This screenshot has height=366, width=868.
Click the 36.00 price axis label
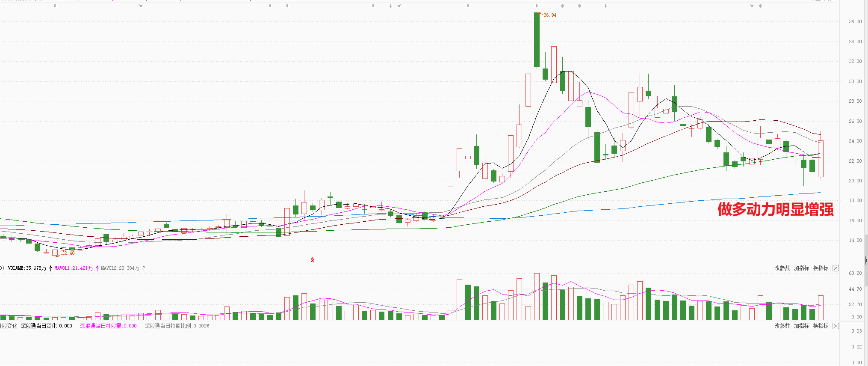(x=855, y=21)
